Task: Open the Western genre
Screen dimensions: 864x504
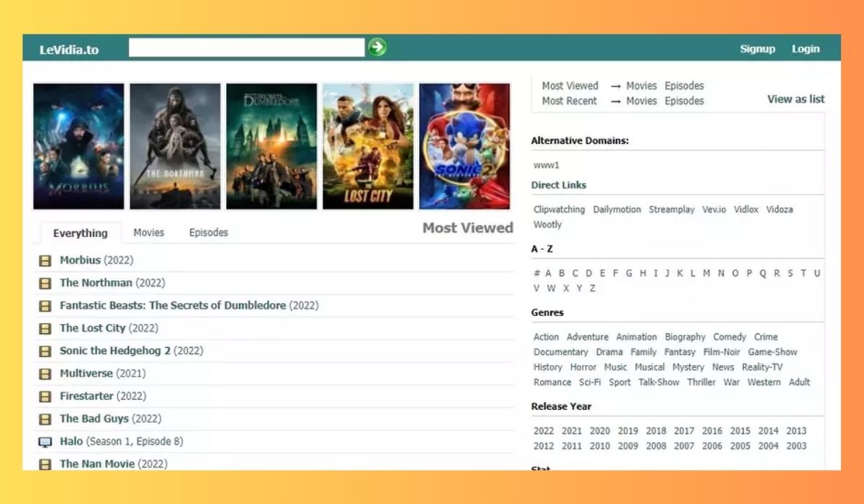Action: tap(764, 382)
